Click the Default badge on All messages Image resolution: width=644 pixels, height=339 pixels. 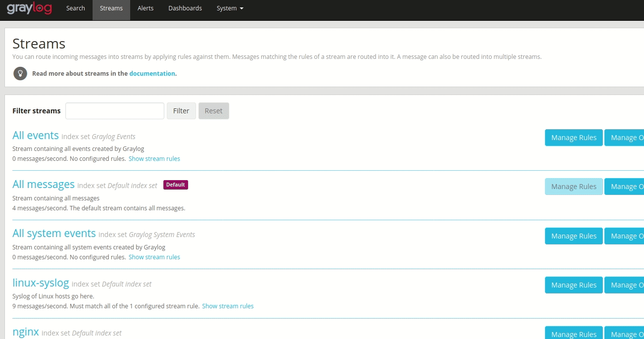[x=176, y=185]
